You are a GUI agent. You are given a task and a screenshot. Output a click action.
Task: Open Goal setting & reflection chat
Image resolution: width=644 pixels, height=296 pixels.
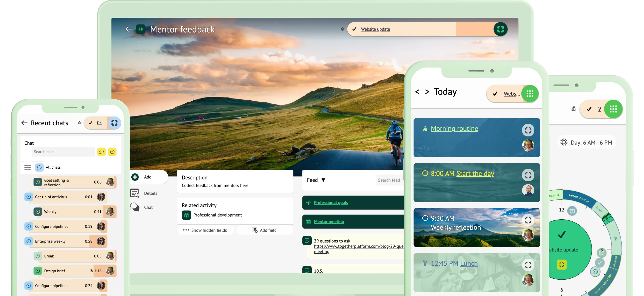click(x=75, y=182)
